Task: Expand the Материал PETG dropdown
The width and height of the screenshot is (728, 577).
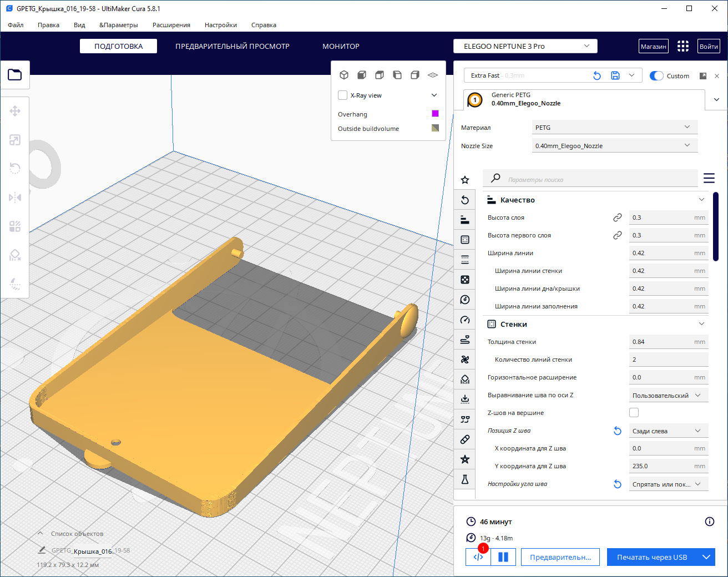Action: (x=614, y=128)
